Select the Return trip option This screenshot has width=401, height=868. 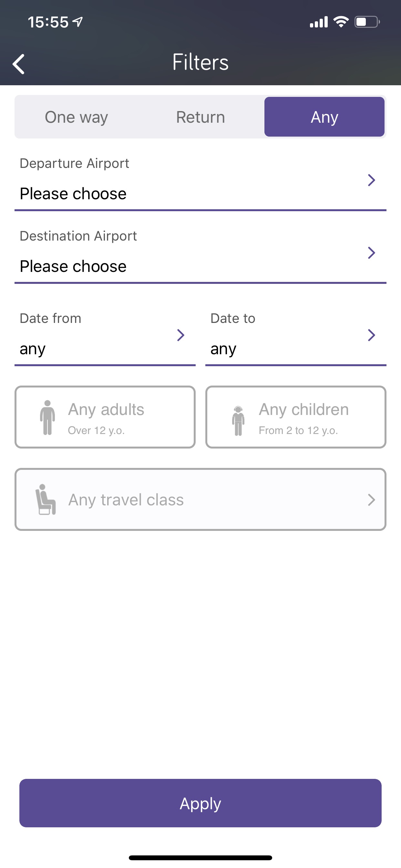click(x=200, y=117)
